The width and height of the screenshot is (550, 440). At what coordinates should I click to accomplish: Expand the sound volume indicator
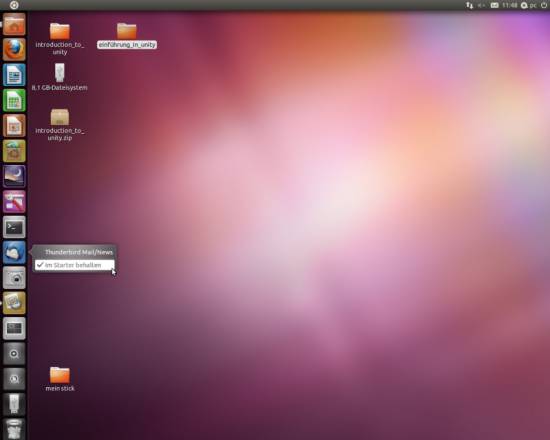click(x=482, y=5)
